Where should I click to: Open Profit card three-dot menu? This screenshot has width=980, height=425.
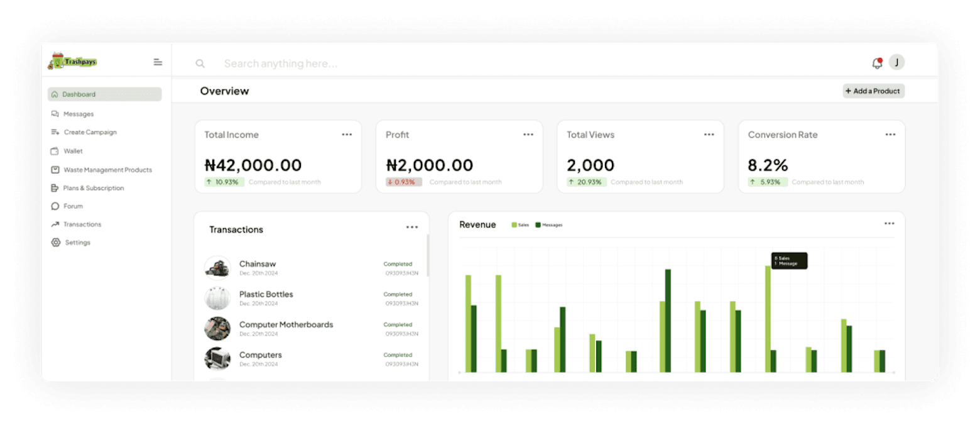[x=528, y=135]
